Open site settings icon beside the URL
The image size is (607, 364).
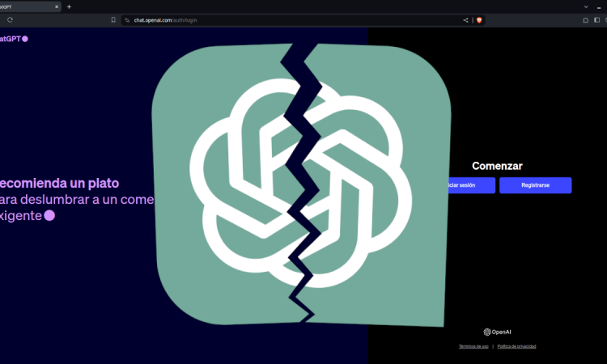[127, 20]
